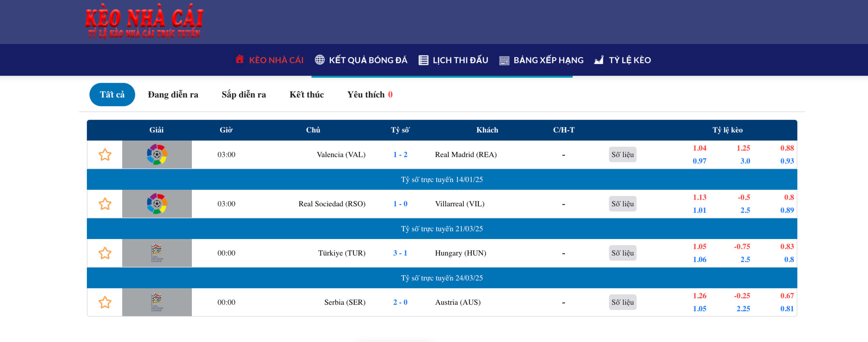Select the Tất cả filter tab
The image size is (868, 342).
click(112, 95)
